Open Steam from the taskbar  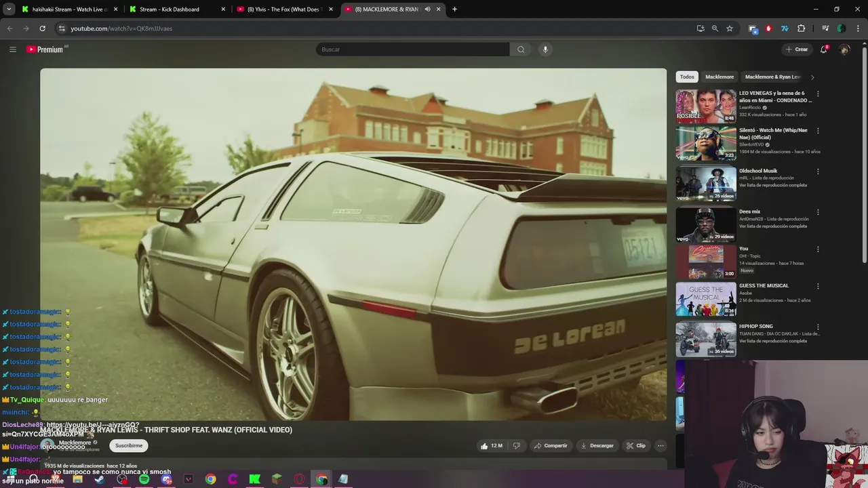[100, 479]
